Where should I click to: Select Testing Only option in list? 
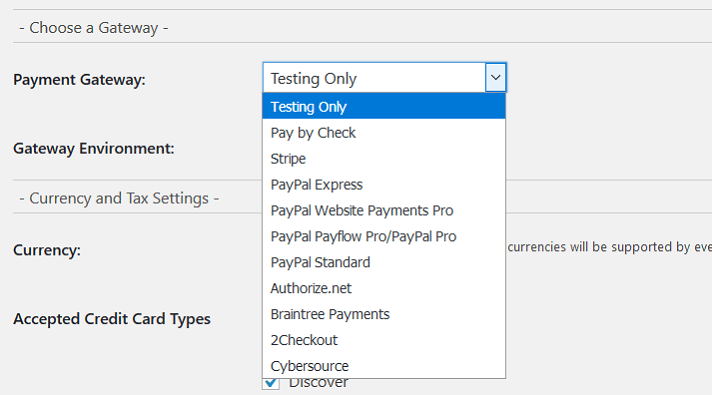(x=384, y=107)
